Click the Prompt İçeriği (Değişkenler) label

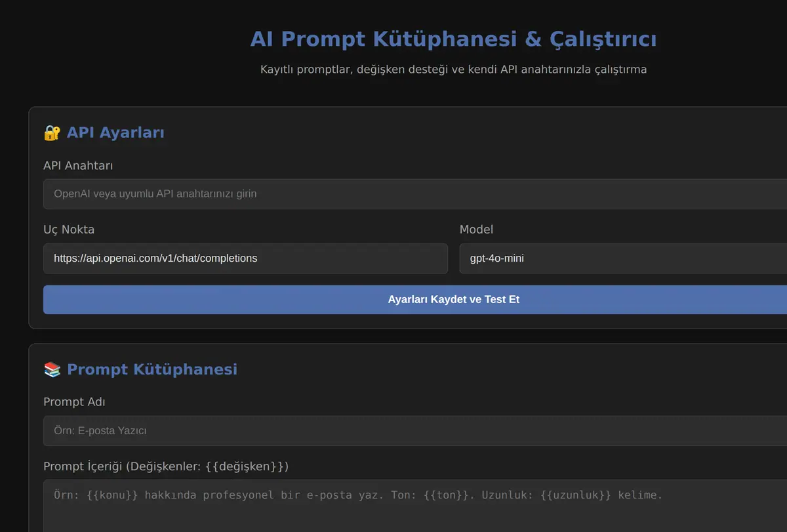(166, 466)
